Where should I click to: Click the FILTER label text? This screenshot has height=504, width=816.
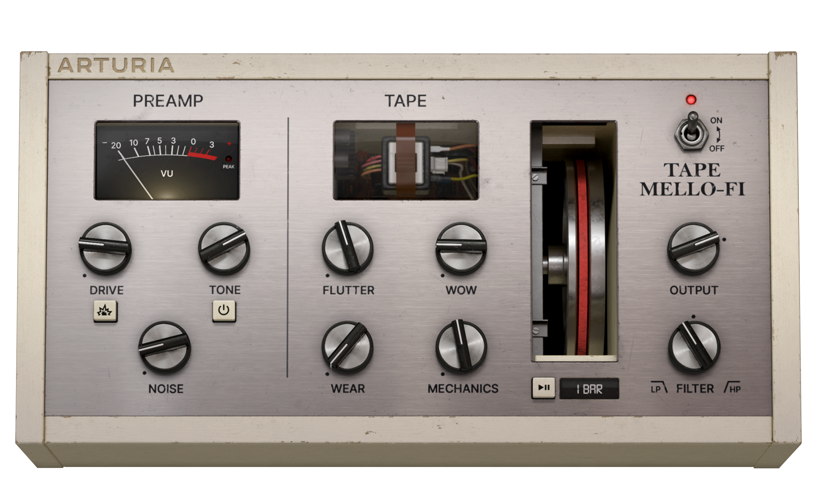(695, 389)
